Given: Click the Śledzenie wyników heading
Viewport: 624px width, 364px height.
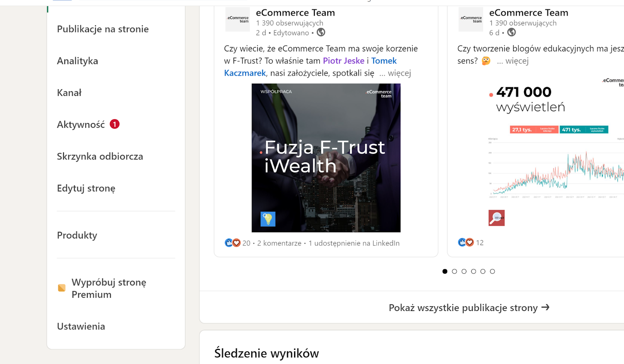Looking at the screenshot, I should [x=267, y=353].
